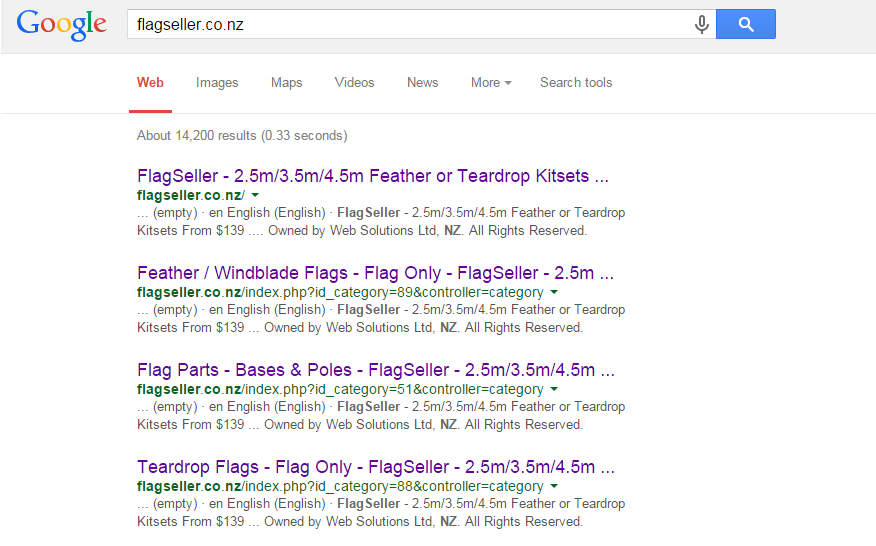This screenshot has width=876, height=546.
Task: Click the Google logo
Action: click(61, 25)
